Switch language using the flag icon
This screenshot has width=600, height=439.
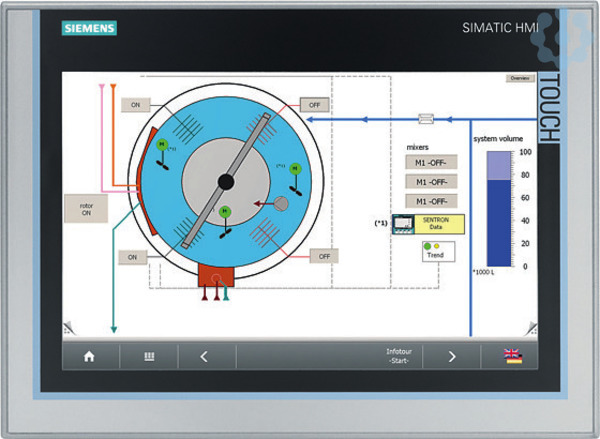coord(511,356)
